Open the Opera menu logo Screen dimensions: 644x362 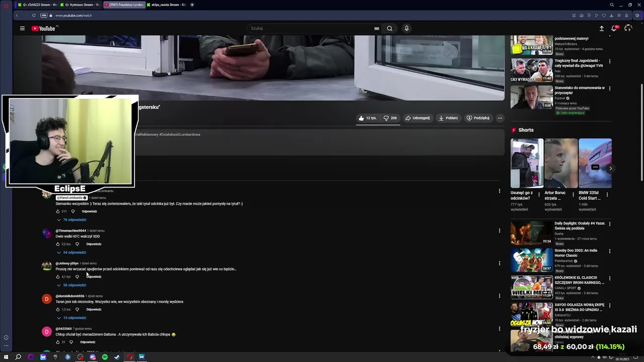(6, 5)
